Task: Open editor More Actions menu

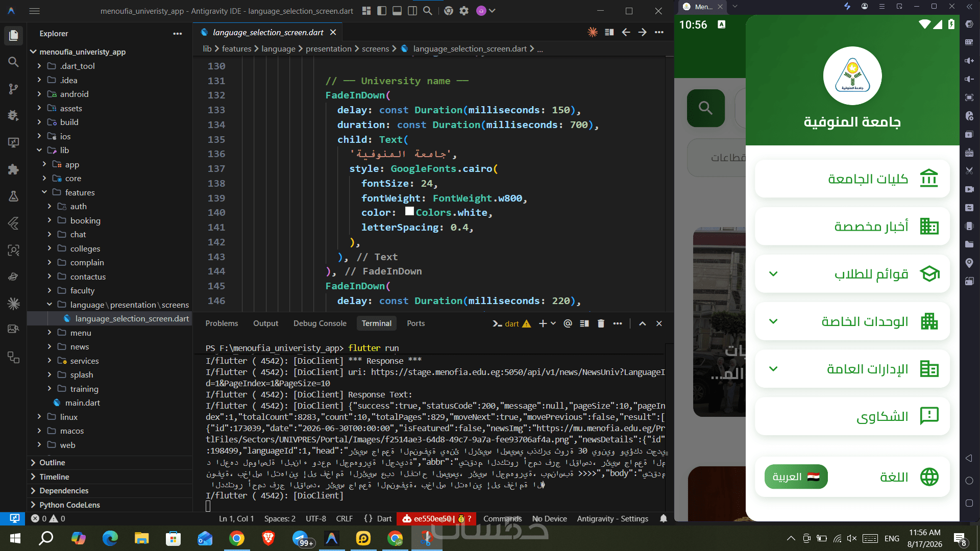Action: point(659,32)
